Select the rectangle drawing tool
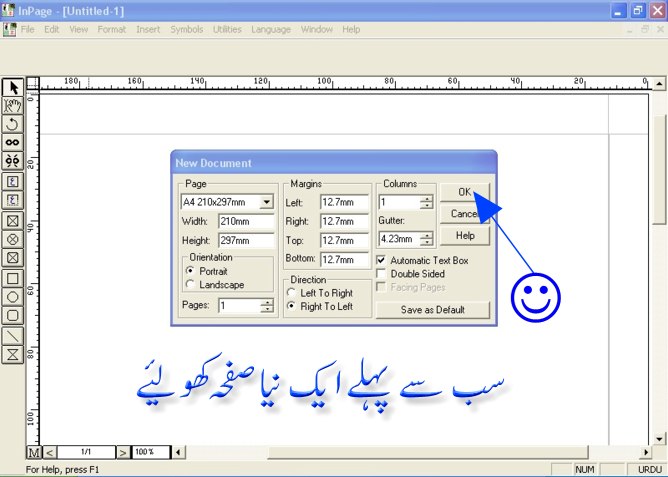 tap(13, 278)
